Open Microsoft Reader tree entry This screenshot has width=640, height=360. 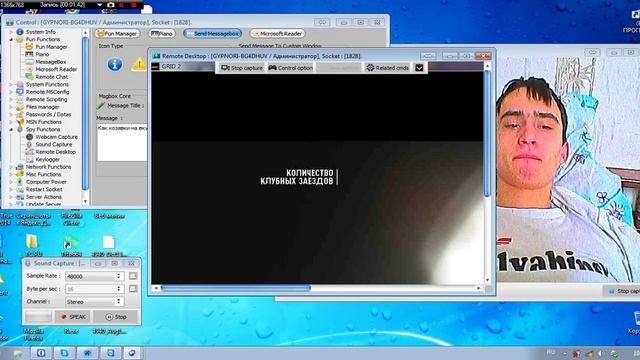pos(56,69)
